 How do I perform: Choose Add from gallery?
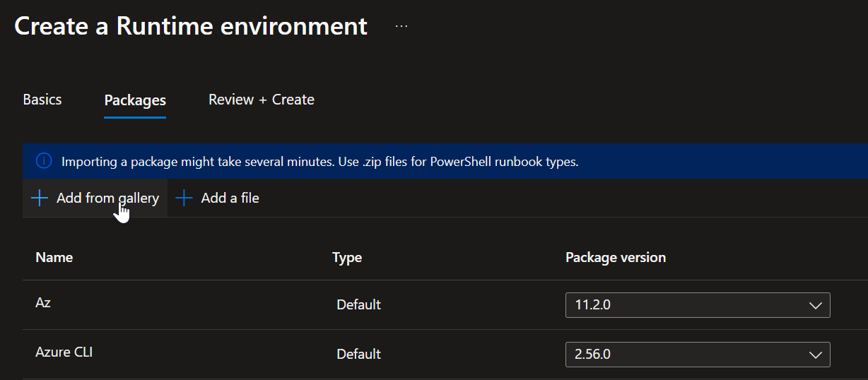point(95,198)
